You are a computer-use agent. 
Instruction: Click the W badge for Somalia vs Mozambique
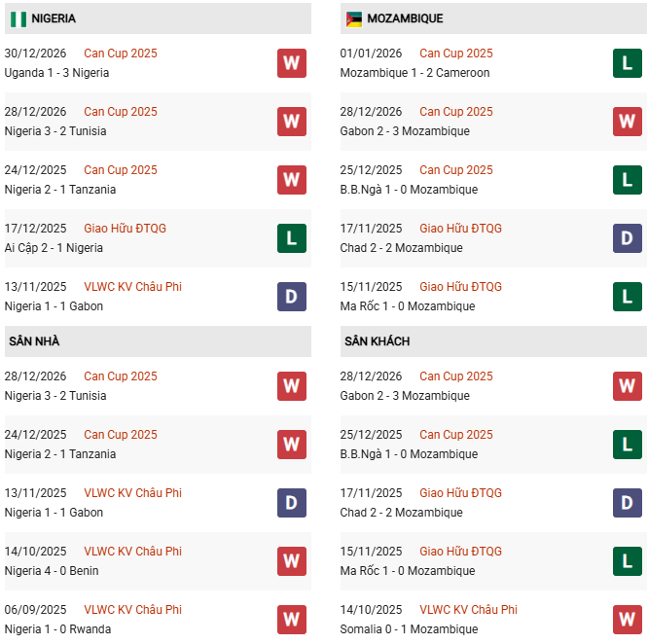point(627,620)
